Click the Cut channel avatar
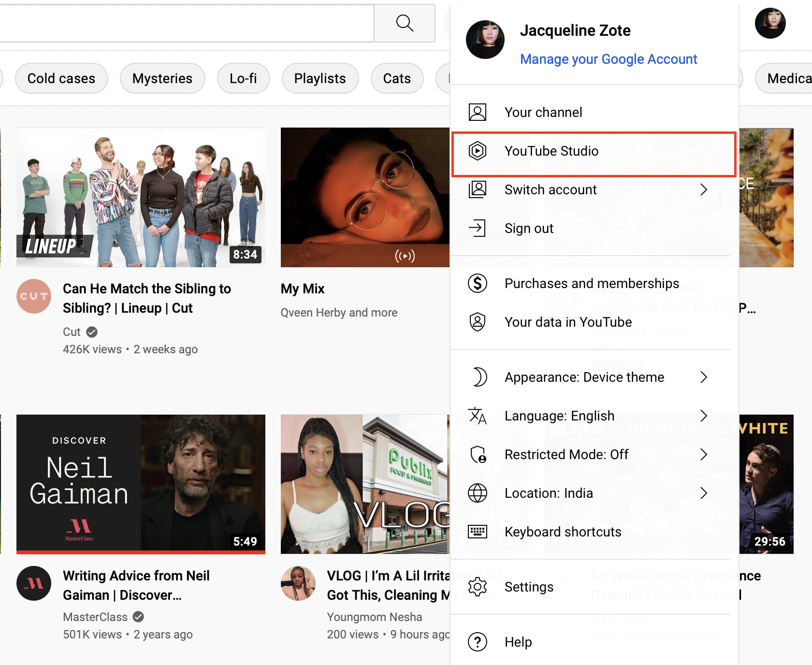This screenshot has width=812, height=665. click(34, 296)
